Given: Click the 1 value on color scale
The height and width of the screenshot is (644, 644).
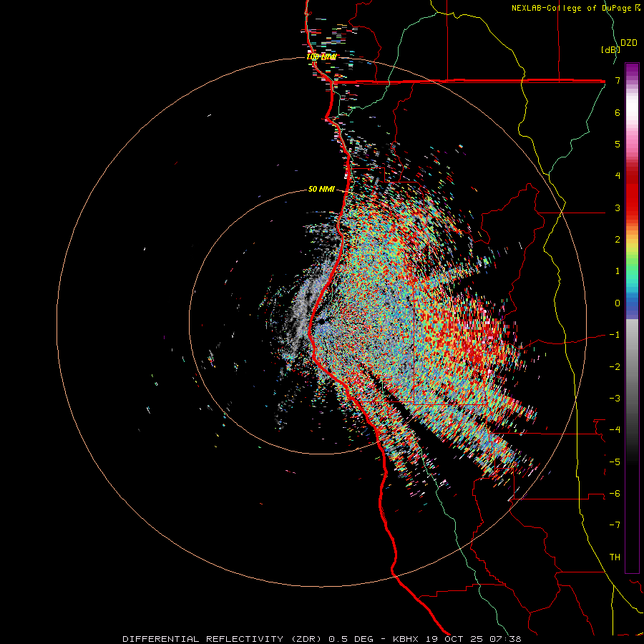Looking at the screenshot, I should (618, 271).
